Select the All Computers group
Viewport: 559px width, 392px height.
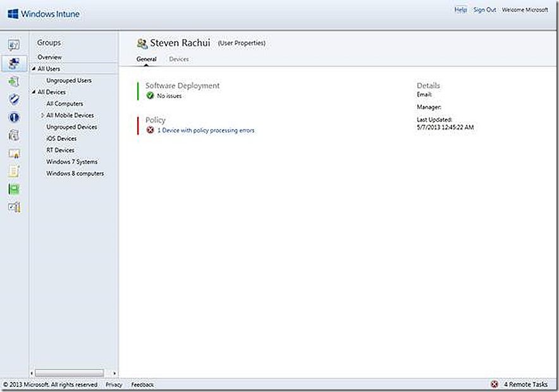click(64, 104)
